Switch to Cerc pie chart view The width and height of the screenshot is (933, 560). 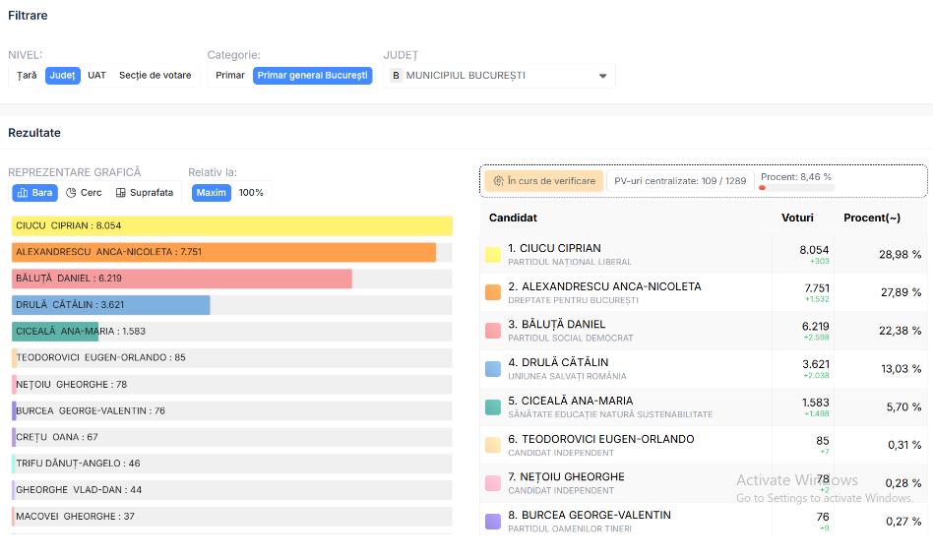84,193
